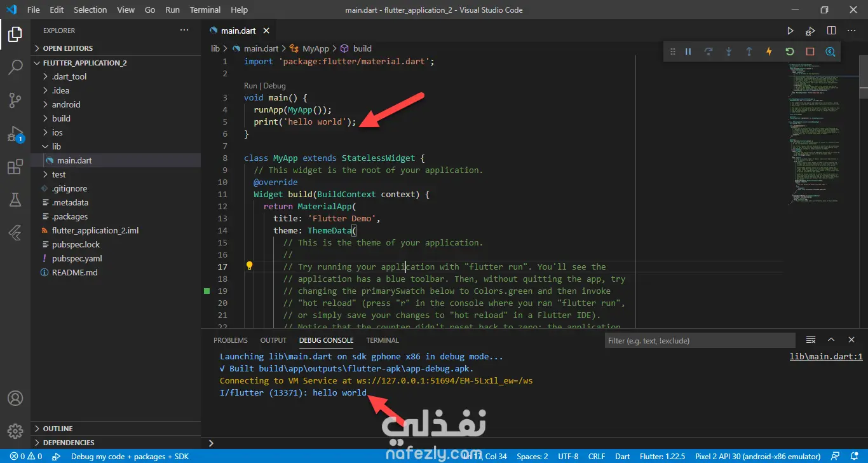The image size is (868, 463).
Task: Click Debug my code + packages + SDK
Action: click(130, 457)
